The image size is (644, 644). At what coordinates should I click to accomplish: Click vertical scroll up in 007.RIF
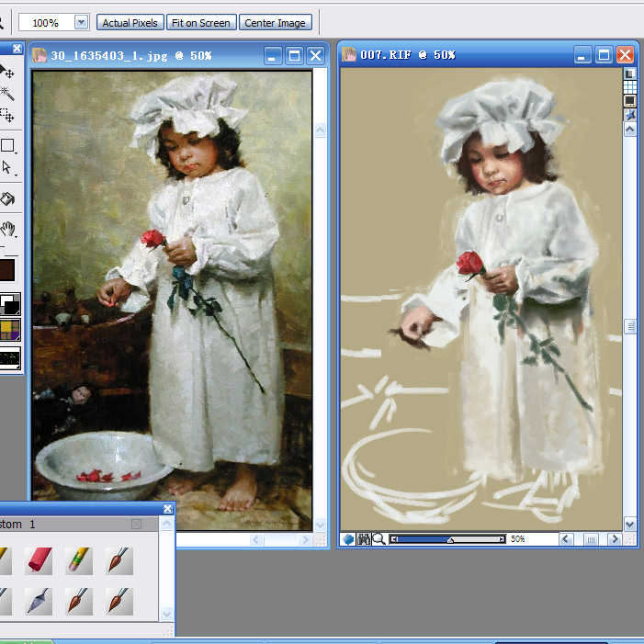click(630, 130)
